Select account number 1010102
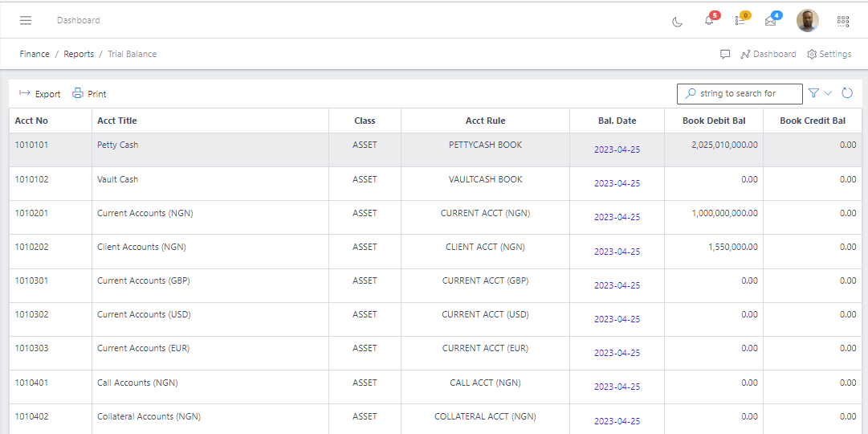Viewport: 868px width, 434px height. pos(31,179)
